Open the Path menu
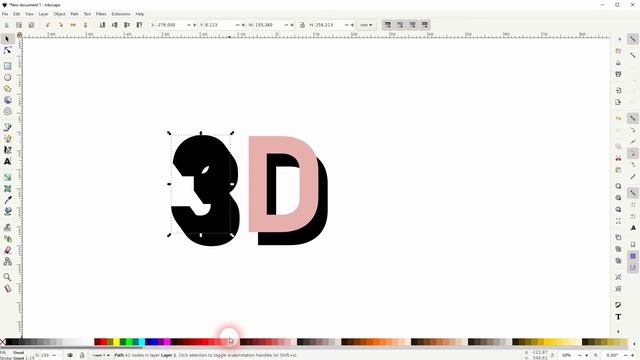This screenshot has width=640, height=360. click(x=74, y=14)
